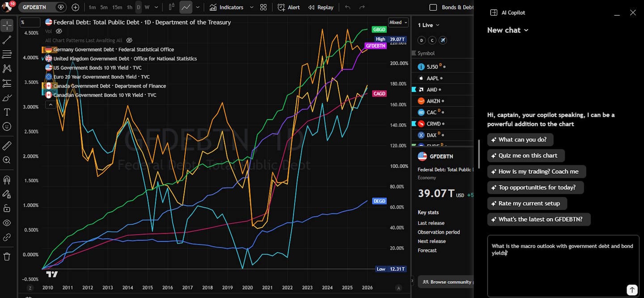Select the 1m timeframe
This screenshot has height=298, width=644.
[x=92, y=7]
